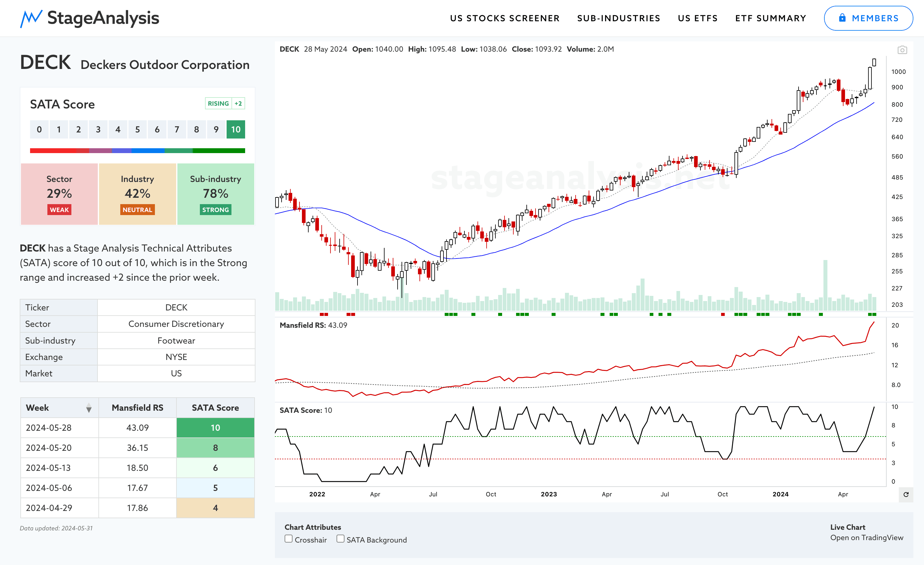Viewport: 924px width, 565px height.
Task: Click Mansfield RS value 18.50
Action: point(137,468)
